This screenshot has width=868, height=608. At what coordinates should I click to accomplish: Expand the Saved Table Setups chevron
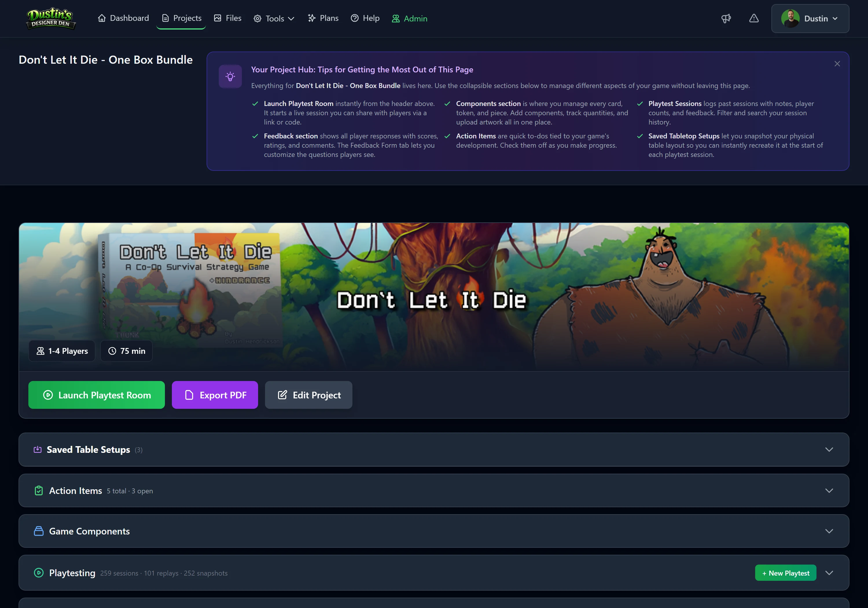[x=829, y=449]
